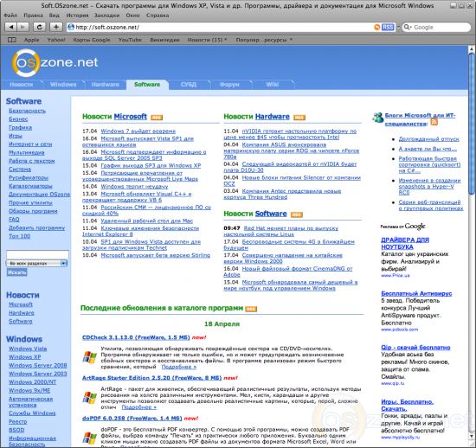The image size is (476, 448).
Task: Open the 'Windows 7 выйдет вовремя' news link
Action: (138, 131)
